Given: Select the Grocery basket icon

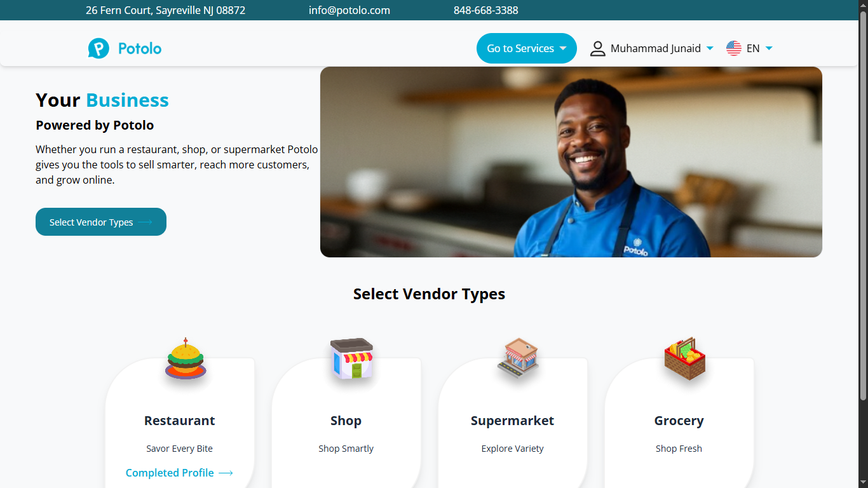Looking at the screenshot, I should (685, 358).
